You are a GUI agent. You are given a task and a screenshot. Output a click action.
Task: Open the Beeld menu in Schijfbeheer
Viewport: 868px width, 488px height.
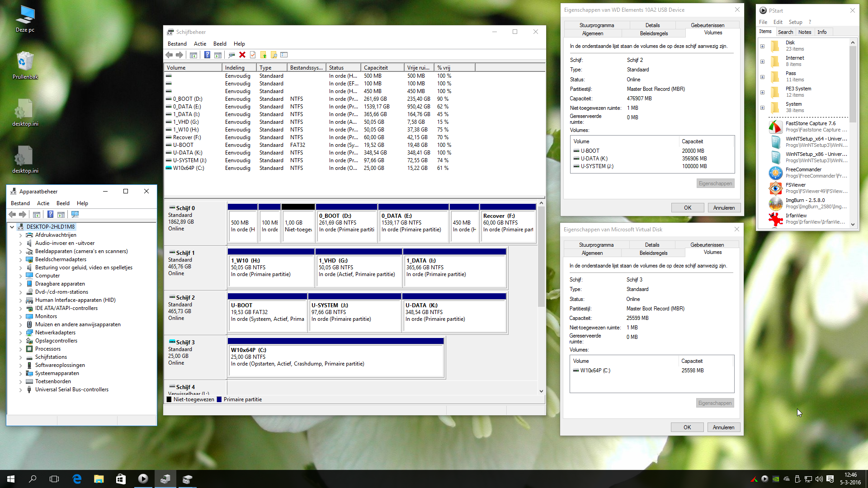220,44
